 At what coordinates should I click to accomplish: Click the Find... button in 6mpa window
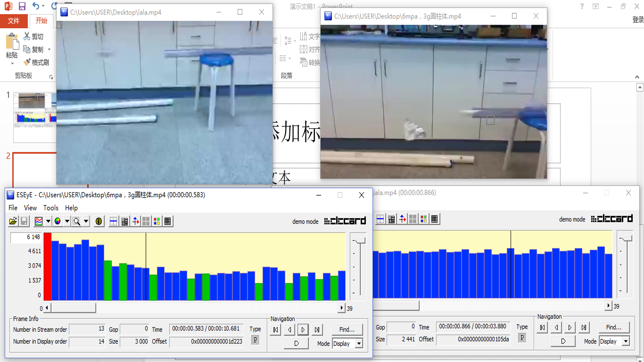tap(347, 329)
